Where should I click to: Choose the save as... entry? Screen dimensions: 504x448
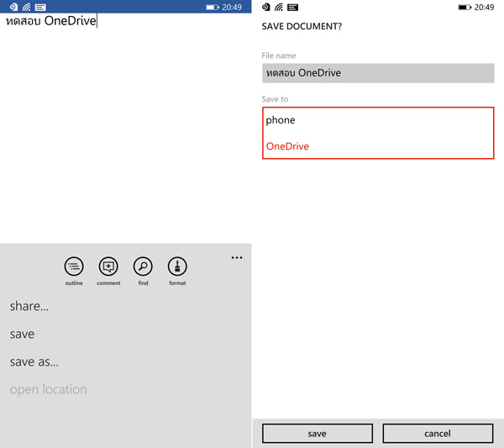pyautogui.click(x=34, y=361)
